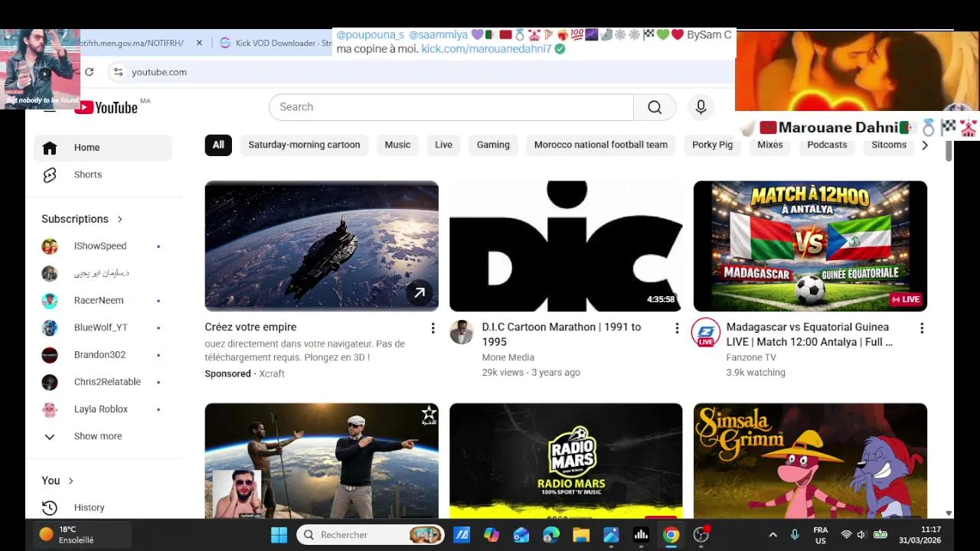This screenshot has height=551, width=980.
Task: Close the men.gov.ma browser tab
Action: 199,44
